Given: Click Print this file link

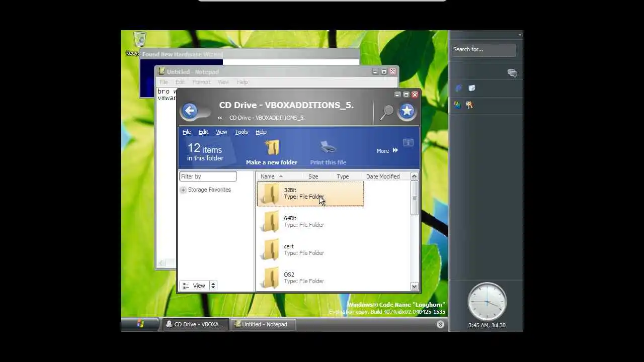Looking at the screenshot, I should tap(328, 162).
